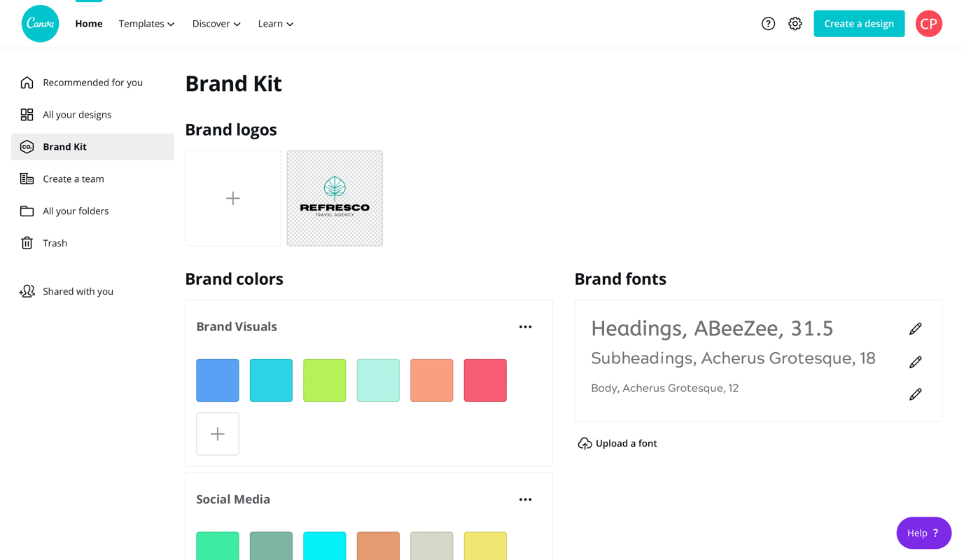Click the CP profile avatar
The height and width of the screenshot is (560, 964).
click(x=928, y=24)
